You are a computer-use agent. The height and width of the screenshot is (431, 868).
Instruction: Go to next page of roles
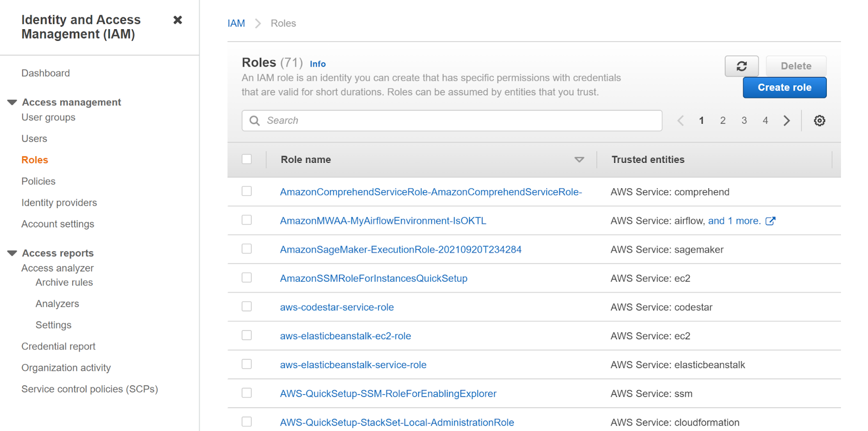pyautogui.click(x=787, y=121)
